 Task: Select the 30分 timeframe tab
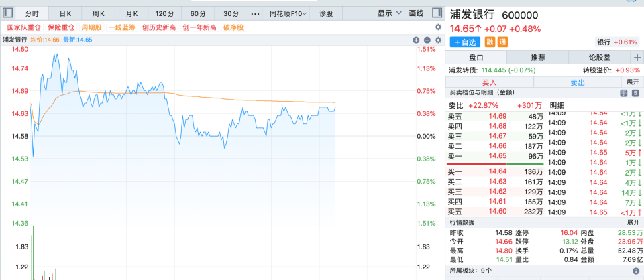point(231,13)
